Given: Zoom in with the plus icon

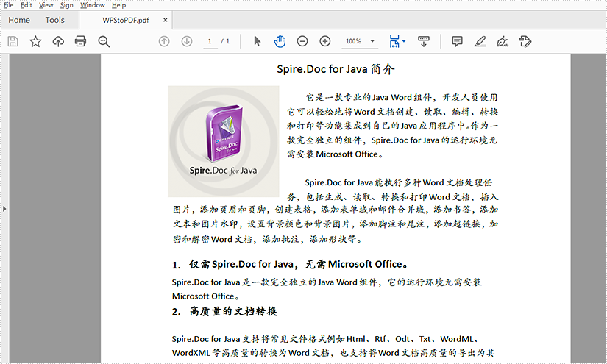Looking at the screenshot, I should click(x=325, y=41).
